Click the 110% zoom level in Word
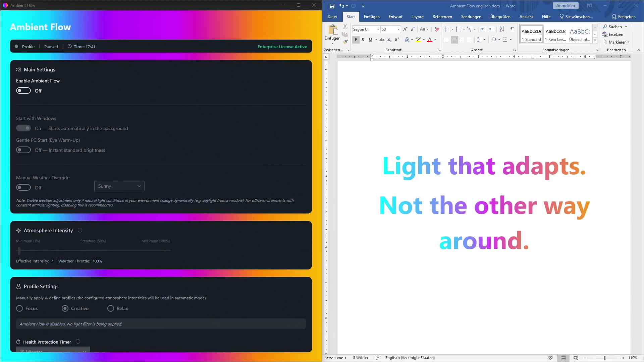Screen dimensions: 644x362 633,358
